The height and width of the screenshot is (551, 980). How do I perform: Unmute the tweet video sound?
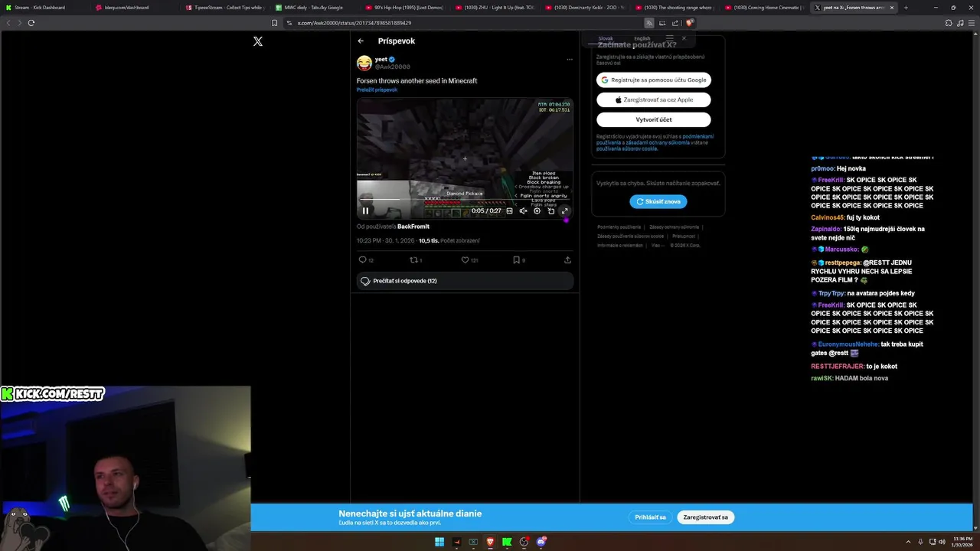(523, 211)
